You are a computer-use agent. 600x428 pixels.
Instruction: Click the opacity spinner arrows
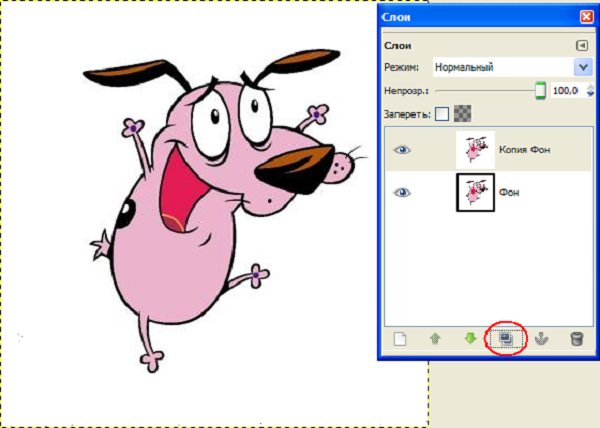(590, 90)
